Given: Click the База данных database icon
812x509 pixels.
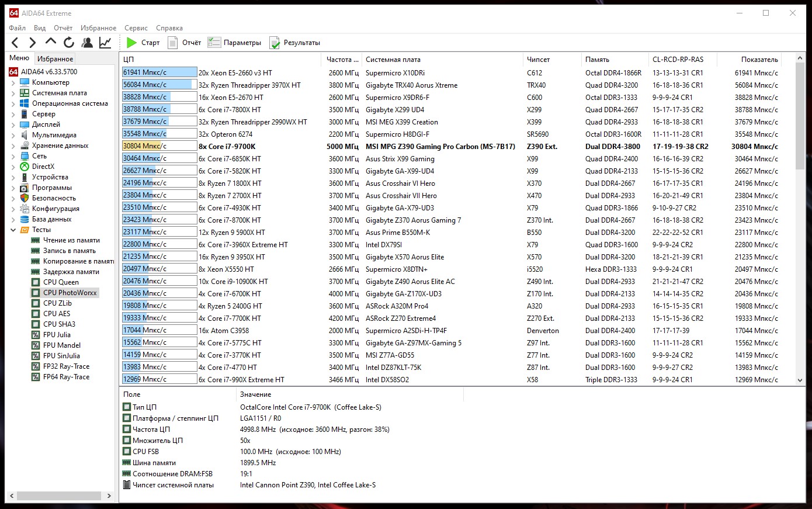Looking at the screenshot, I should pos(25,219).
